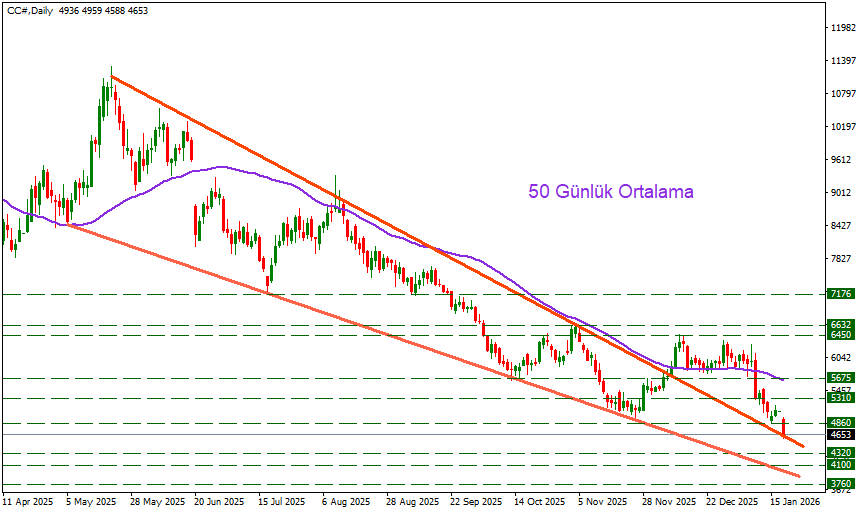Click the 20 Jun 2025 date label
This screenshot has height=513, width=865.
[220, 503]
